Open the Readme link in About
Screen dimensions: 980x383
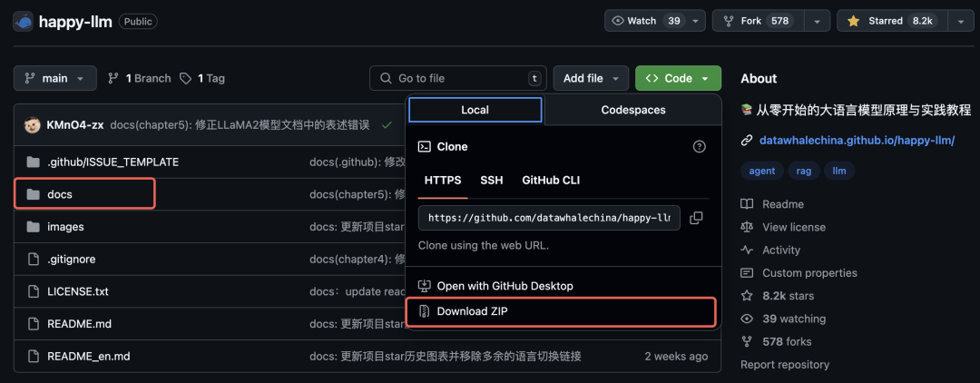point(783,204)
